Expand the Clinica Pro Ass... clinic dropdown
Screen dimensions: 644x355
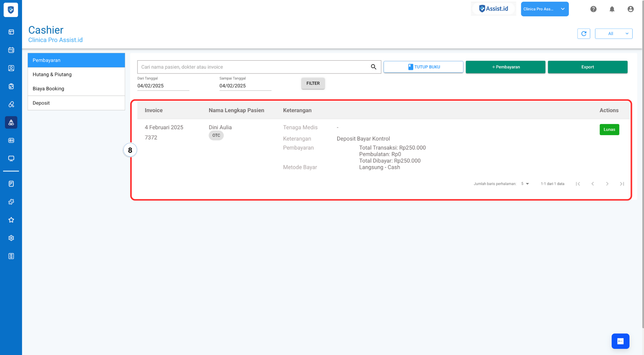coord(545,9)
